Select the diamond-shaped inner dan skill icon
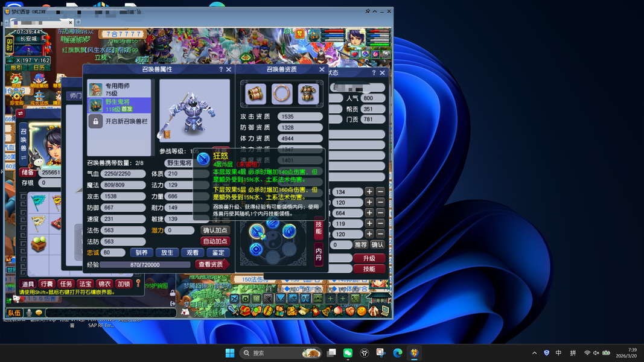Viewport: 644px width, 362px height. 256,249
